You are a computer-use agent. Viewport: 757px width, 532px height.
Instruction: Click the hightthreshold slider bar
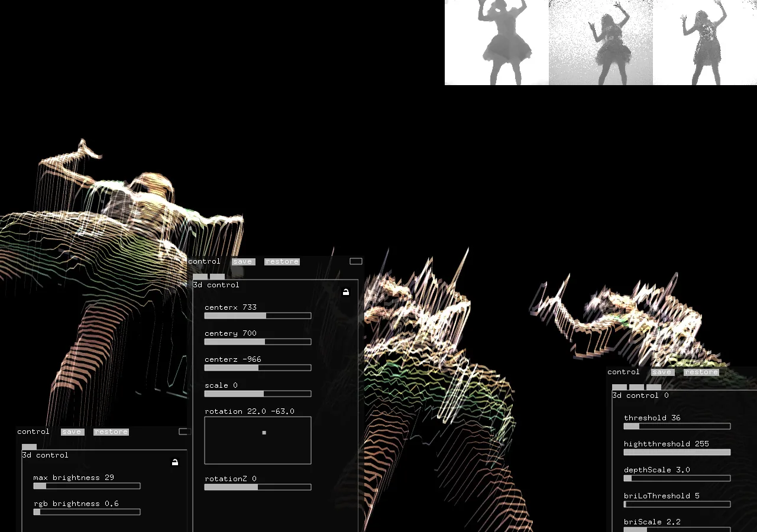click(x=677, y=452)
